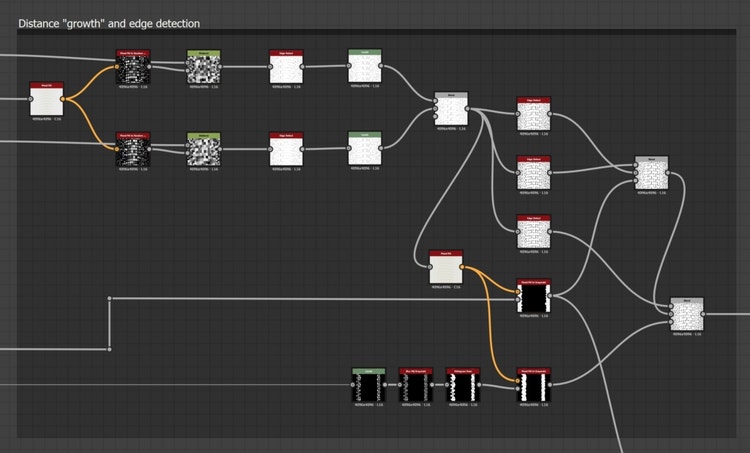Select topmost of three stacked Edge Detect nodes
750x453 pixels.
534,114
